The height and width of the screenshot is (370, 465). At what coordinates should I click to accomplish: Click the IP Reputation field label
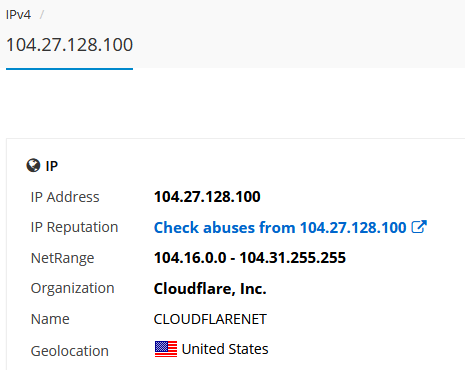coord(74,227)
